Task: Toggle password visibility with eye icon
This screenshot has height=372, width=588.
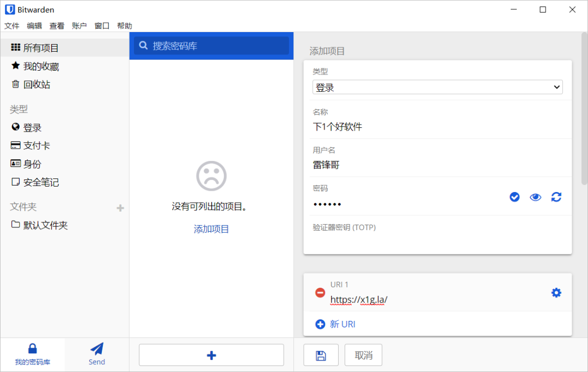Action: click(535, 197)
